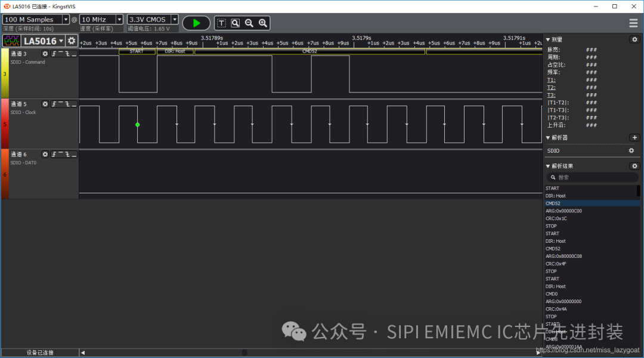
Task: Open channel 6 settings gear
Action: pyautogui.click(x=45, y=154)
